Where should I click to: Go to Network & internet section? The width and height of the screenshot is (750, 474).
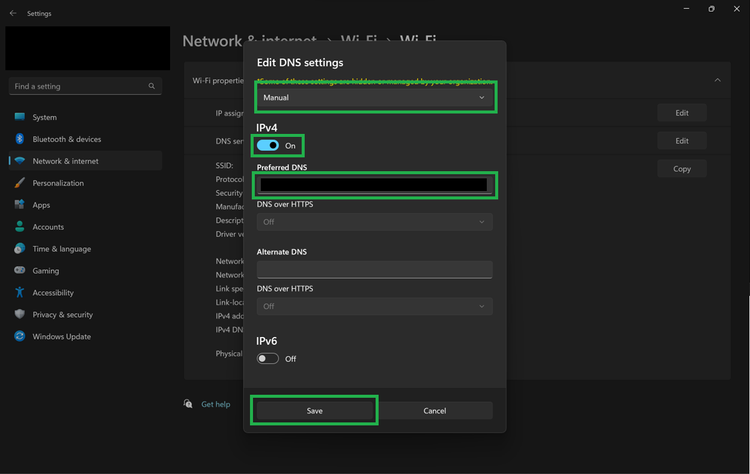point(66,161)
